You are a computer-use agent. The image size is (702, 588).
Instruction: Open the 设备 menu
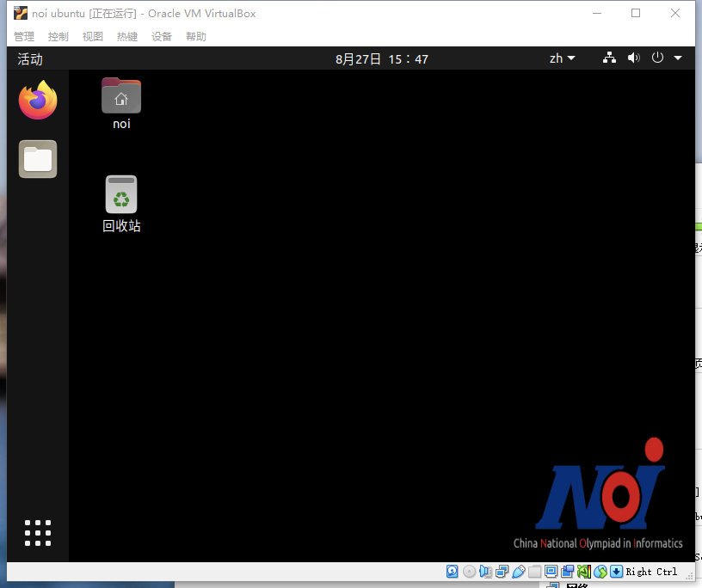pos(162,36)
